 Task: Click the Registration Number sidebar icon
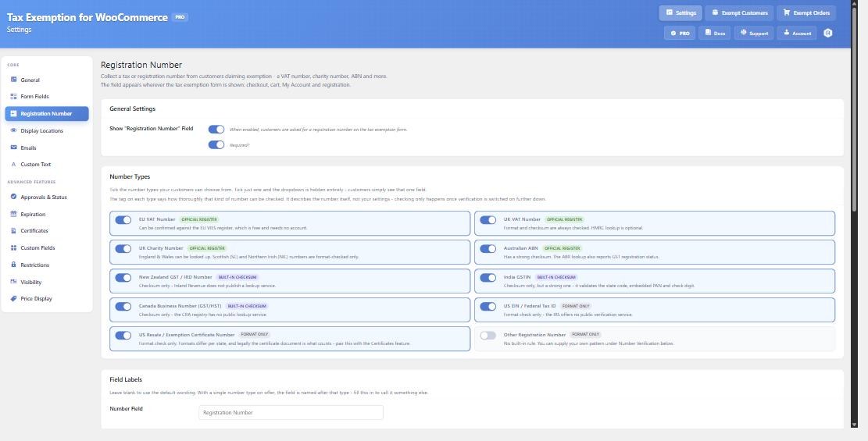[x=14, y=113]
